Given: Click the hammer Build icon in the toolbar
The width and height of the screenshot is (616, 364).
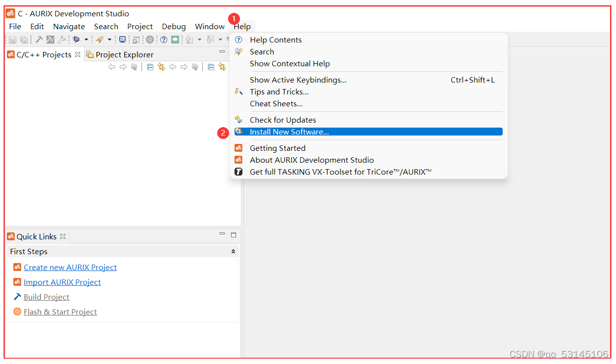Looking at the screenshot, I should pyautogui.click(x=39, y=40).
